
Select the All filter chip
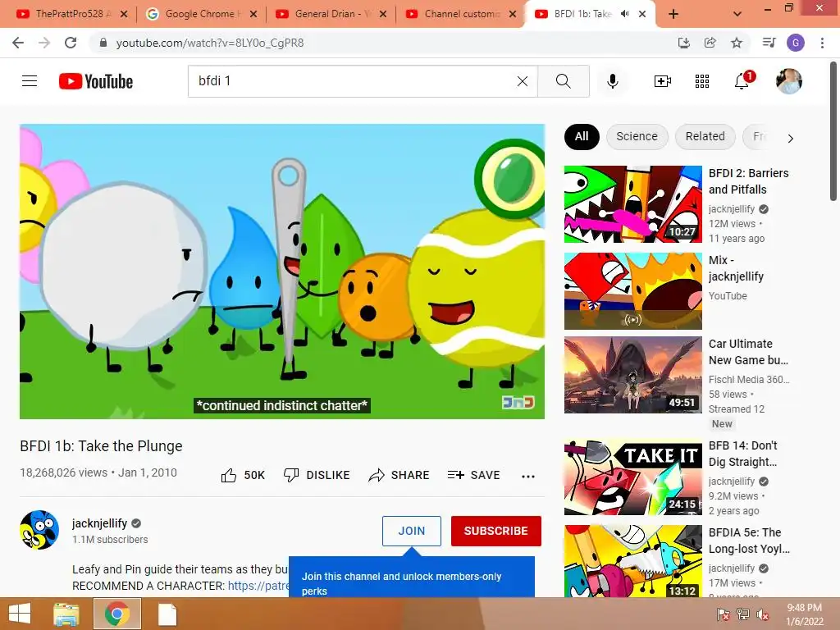tap(582, 137)
